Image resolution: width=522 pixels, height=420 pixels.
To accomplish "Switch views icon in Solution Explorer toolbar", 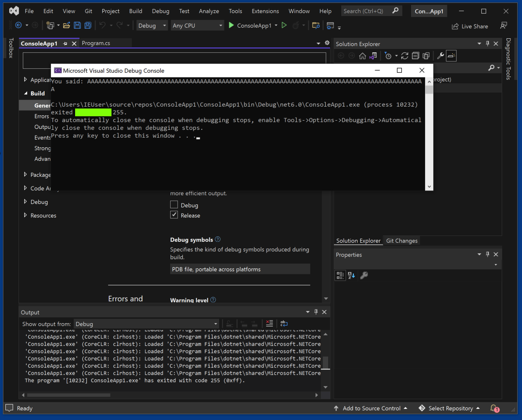I will (373, 56).
